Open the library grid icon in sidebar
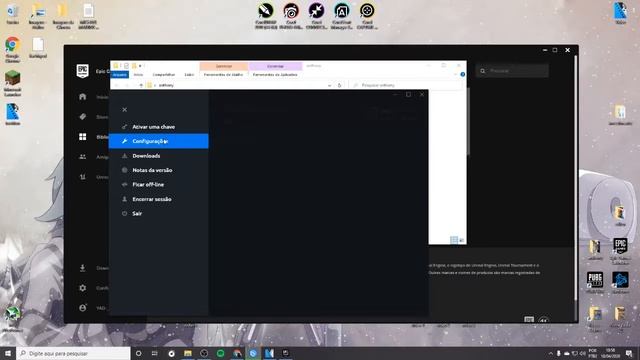The image size is (640, 360). 82,137
